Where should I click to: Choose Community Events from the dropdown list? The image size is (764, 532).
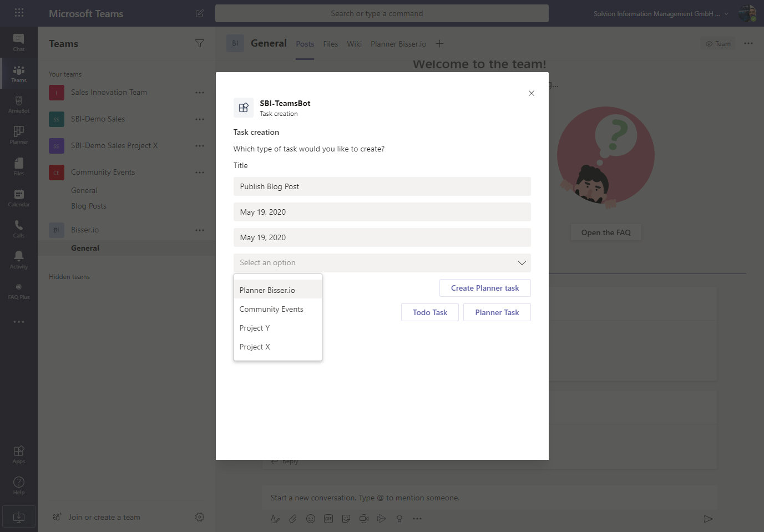pyautogui.click(x=278, y=309)
